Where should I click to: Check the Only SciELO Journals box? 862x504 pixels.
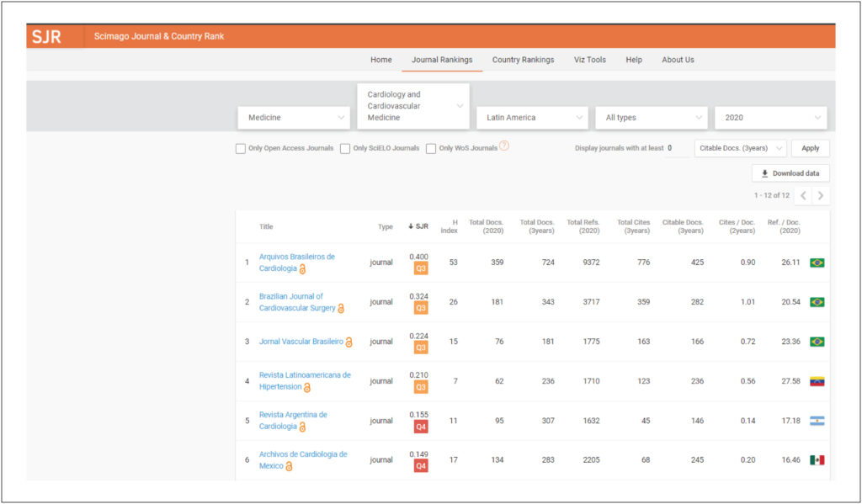coord(344,148)
